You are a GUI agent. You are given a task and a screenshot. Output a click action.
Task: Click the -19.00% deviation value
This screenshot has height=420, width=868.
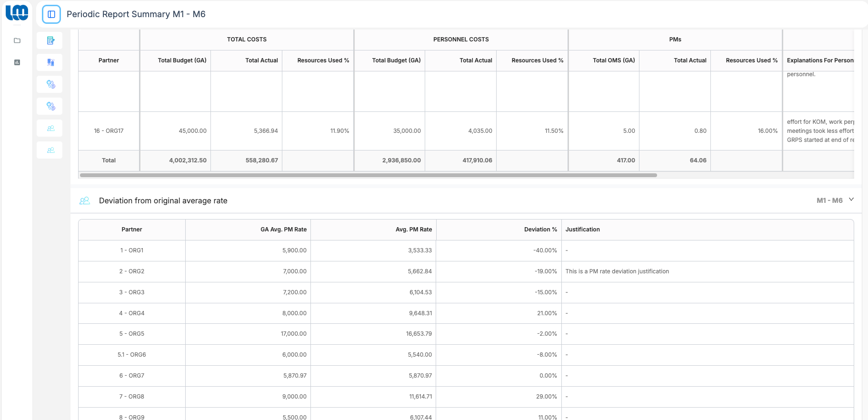(546, 271)
